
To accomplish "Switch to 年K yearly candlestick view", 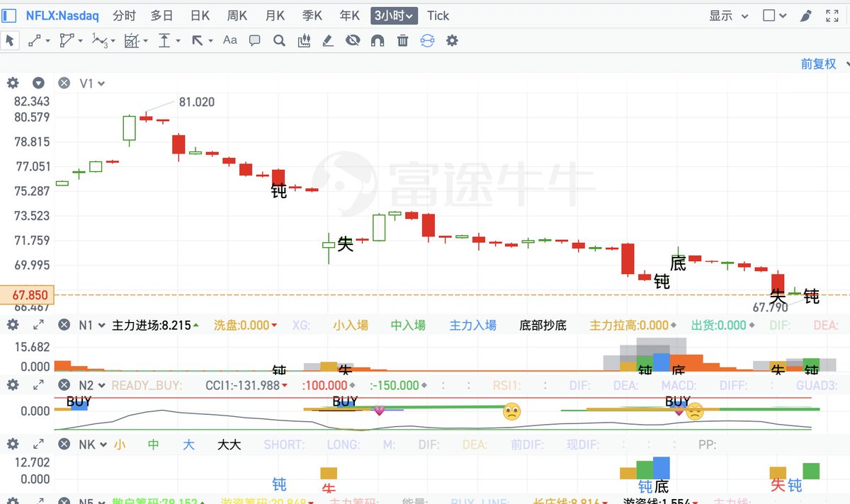I will (x=350, y=16).
